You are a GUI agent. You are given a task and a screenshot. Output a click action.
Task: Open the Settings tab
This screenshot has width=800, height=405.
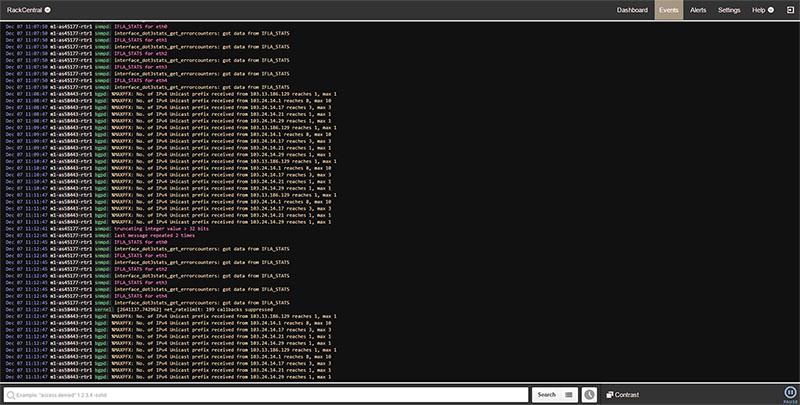pos(729,10)
